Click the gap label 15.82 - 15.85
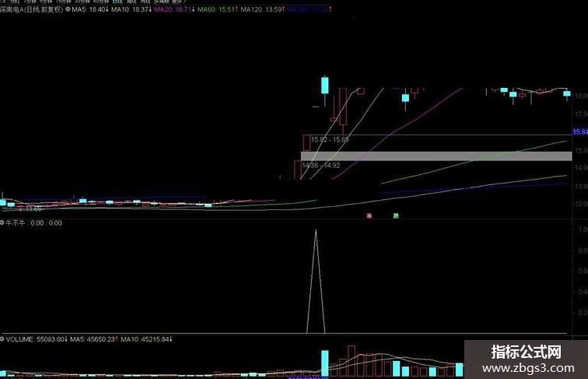 [330, 139]
